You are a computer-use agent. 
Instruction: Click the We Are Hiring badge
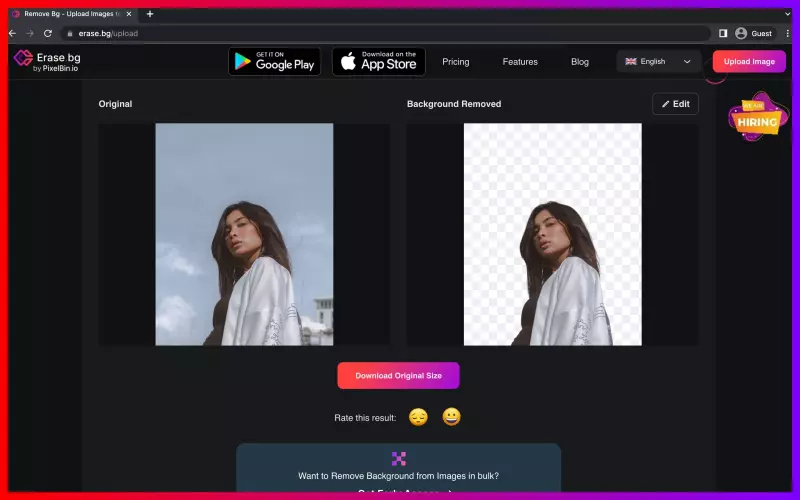tap(758, 117)
